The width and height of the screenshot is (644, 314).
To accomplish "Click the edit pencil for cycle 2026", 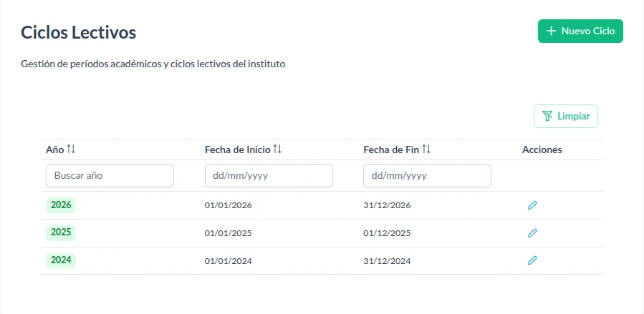I will [532, 205].
